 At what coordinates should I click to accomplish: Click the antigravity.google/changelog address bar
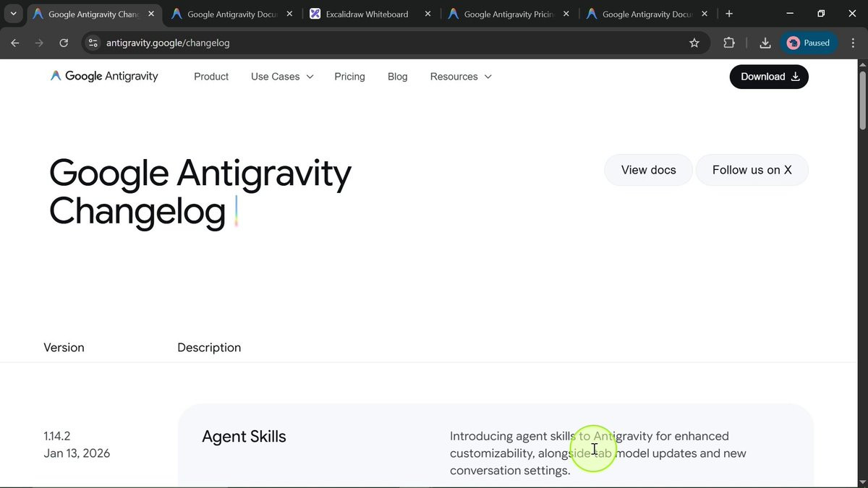point(394,43)
